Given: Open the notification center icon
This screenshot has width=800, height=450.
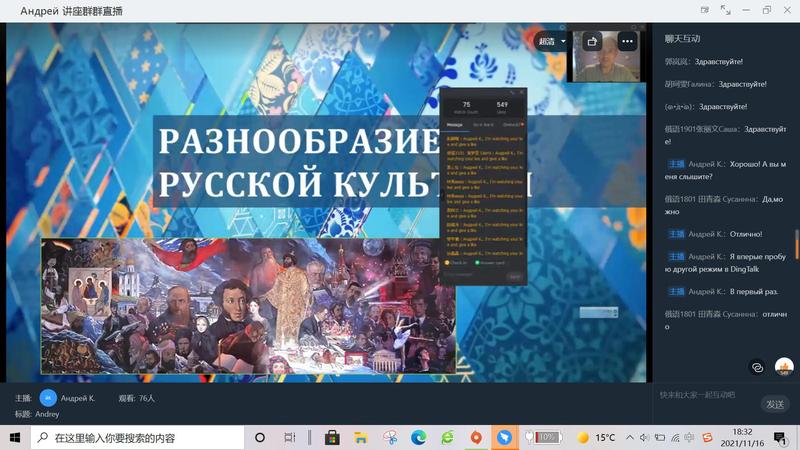Looking at the screenshot, I should point(780,438).
